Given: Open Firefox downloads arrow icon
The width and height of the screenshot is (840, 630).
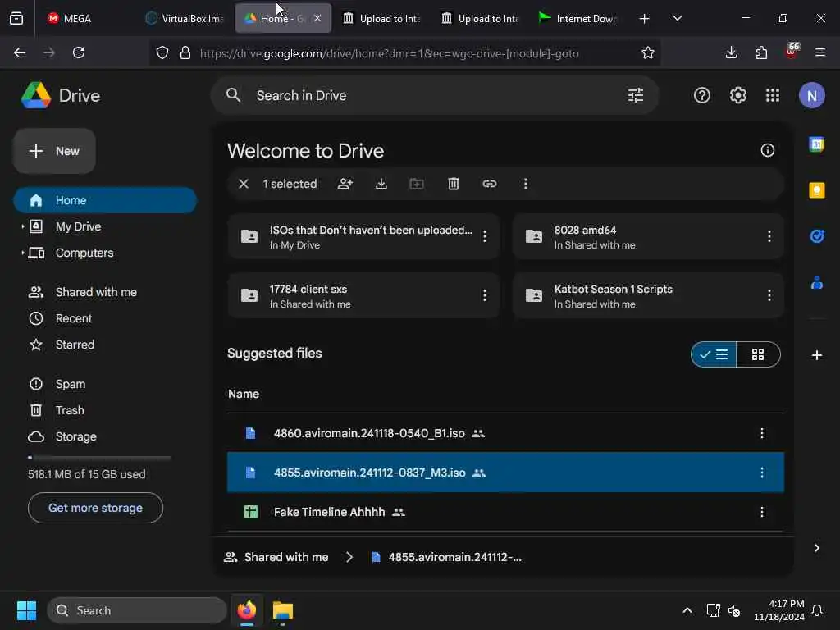Looking at the screenshot, I should coord(731,52).
